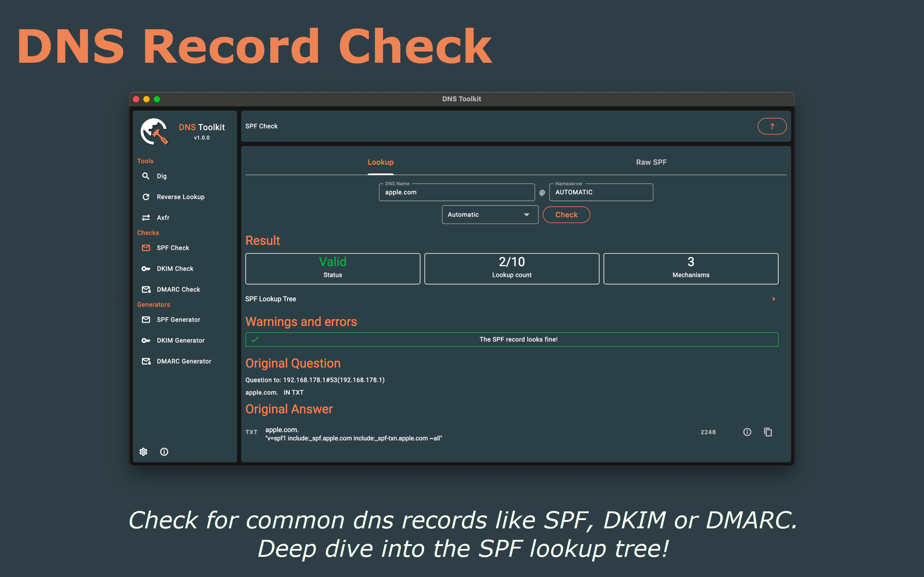Open the SPF Generator menu entry
The height and width of the screenshot is (577, 924).
(x=178, y=320)
